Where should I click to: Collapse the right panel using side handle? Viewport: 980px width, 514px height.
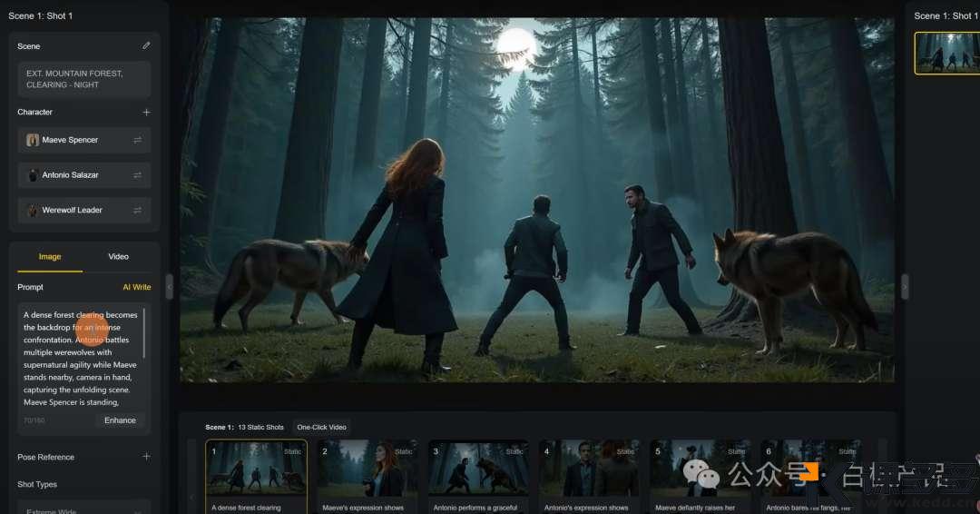point(904,287)
